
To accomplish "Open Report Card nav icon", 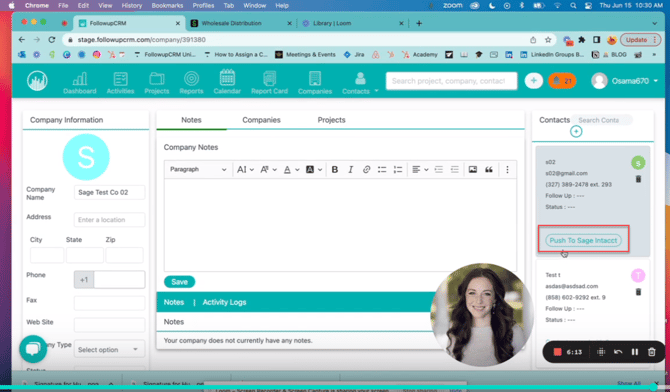I will [x=269, y=83].
